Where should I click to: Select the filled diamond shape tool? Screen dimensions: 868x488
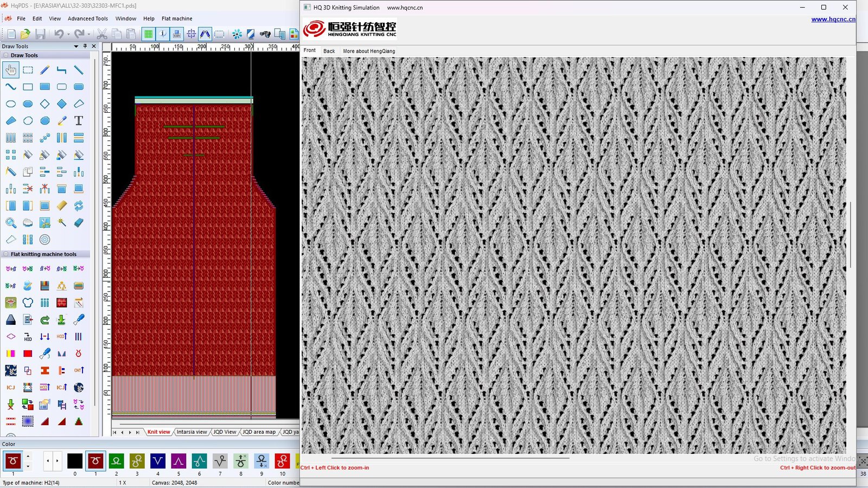point(62,104)
